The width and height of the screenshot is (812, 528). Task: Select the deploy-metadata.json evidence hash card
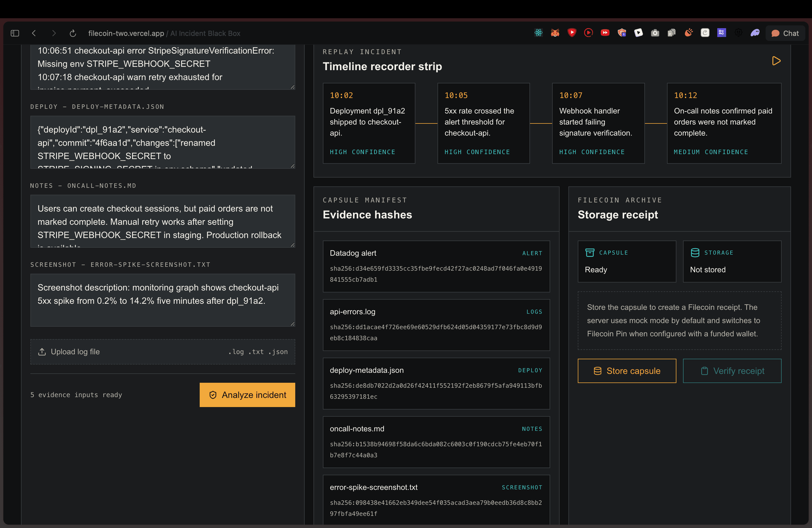(x=436, y=383)
